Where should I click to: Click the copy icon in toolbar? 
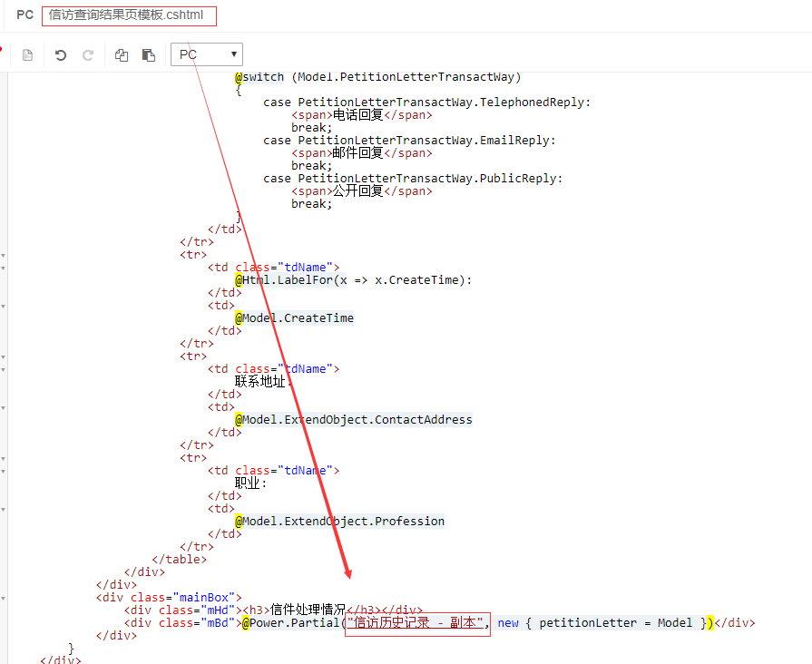122,55
